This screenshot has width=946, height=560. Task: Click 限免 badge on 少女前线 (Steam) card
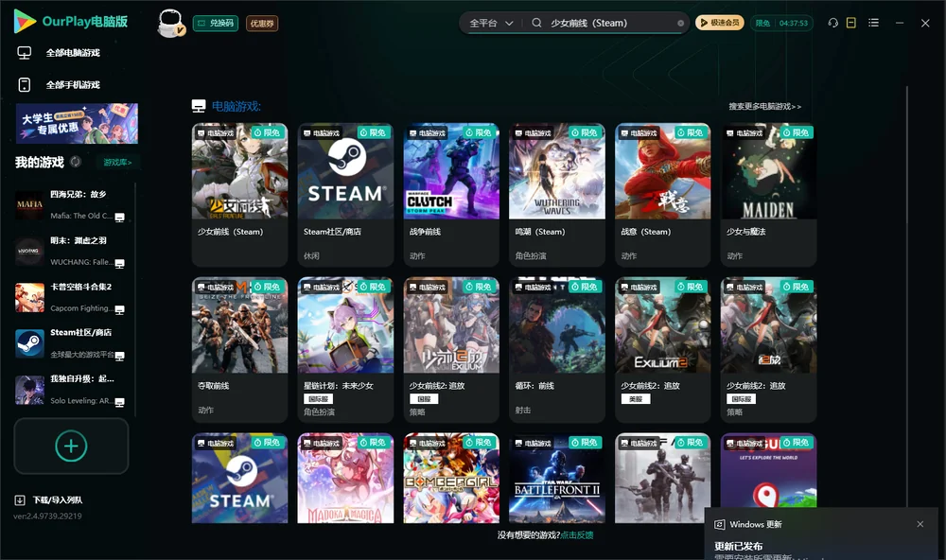[x=268, y=132]
